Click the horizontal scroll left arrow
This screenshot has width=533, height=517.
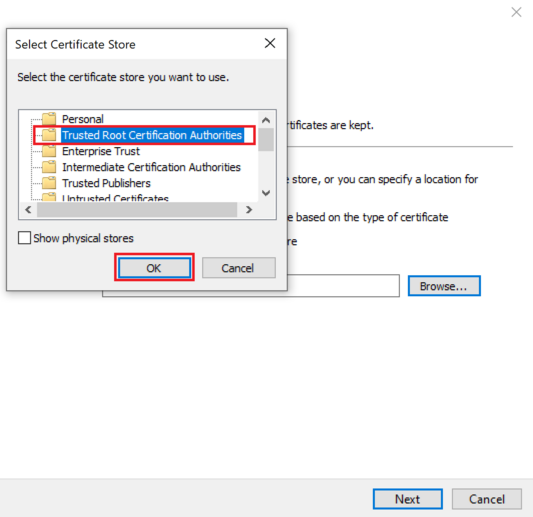(28, 210)
